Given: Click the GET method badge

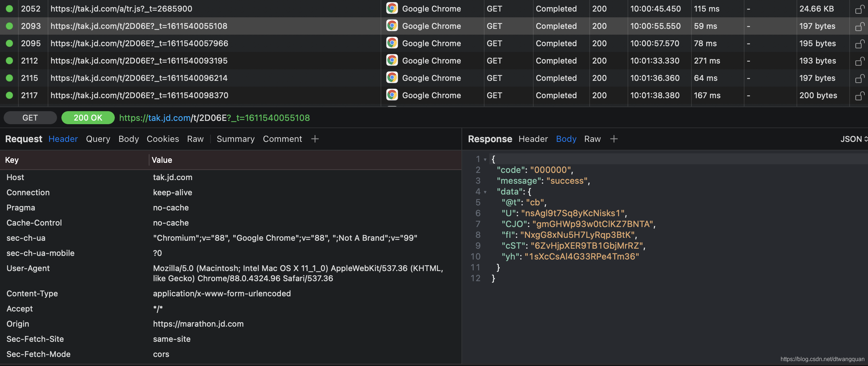Looking at the screenshot, I should click(30, 118).
